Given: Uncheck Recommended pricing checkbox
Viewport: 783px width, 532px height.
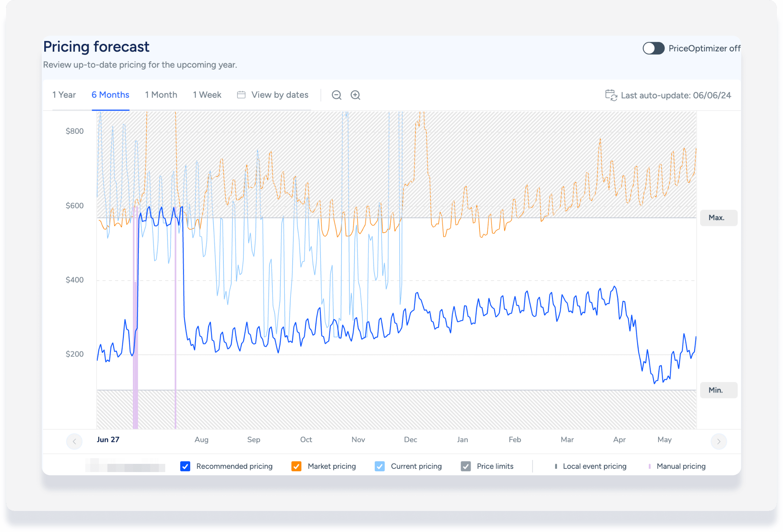Looking at the screenshot, I should tap(185, 466).
